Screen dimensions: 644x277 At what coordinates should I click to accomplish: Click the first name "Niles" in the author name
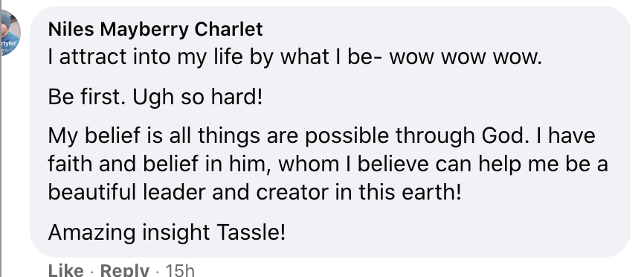[x=71, y=30]
